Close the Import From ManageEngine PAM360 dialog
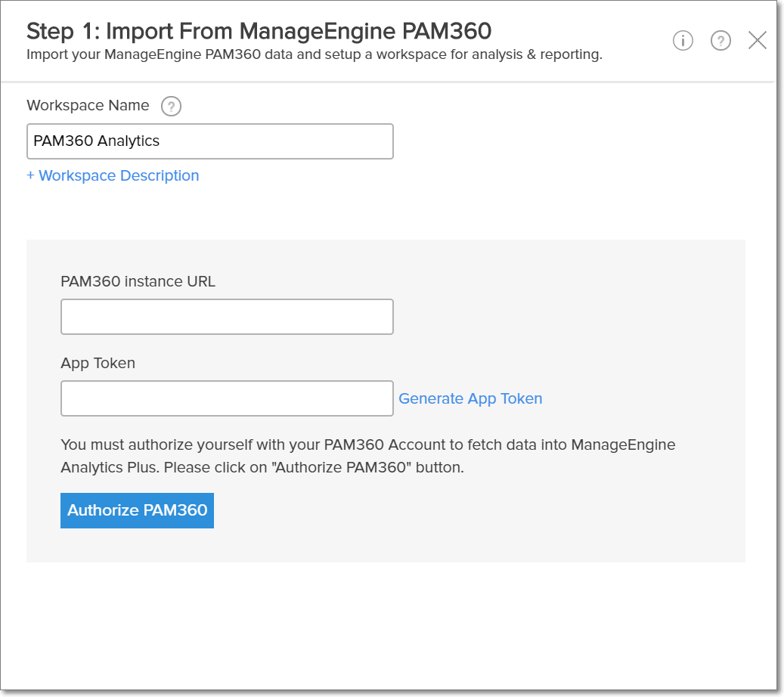Screen dimensions: 784x697 click(x=757, y=41)
